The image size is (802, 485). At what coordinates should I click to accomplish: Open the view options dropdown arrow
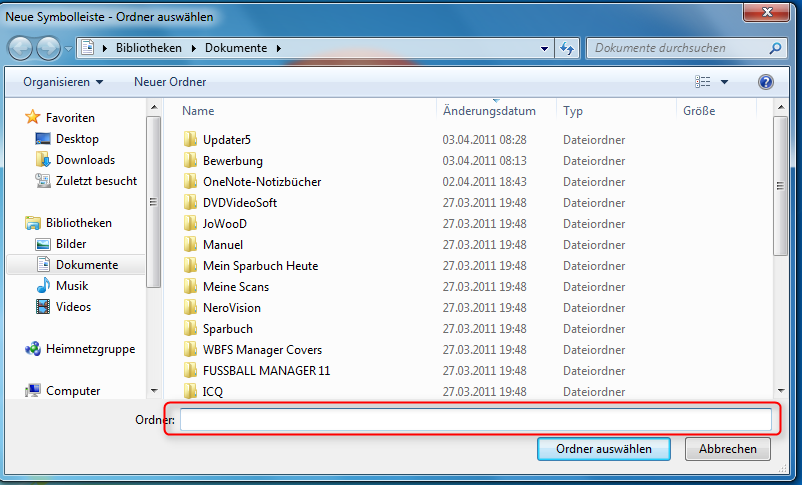pyautogui.click(x=724, y=82)
